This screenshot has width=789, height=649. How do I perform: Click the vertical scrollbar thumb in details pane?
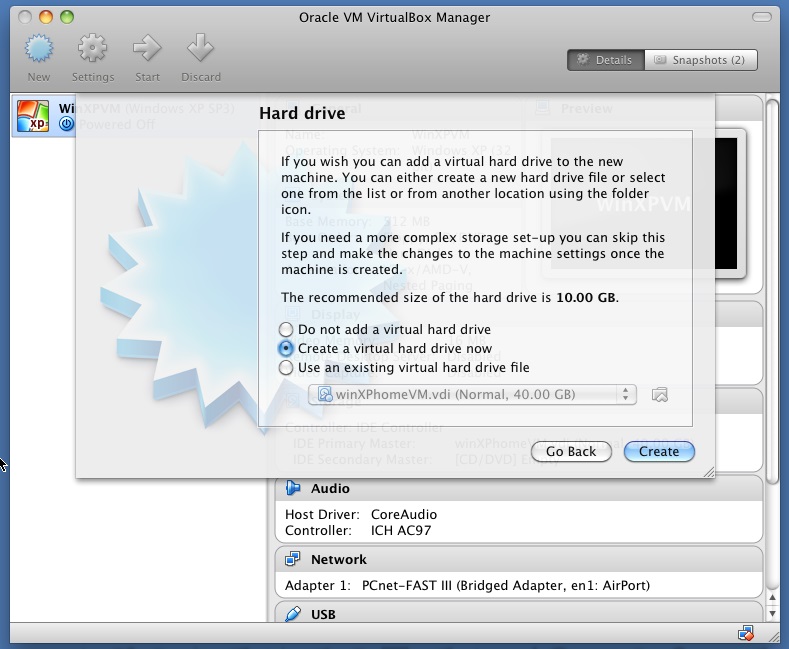pyautogui.click(x=772, y=292)
